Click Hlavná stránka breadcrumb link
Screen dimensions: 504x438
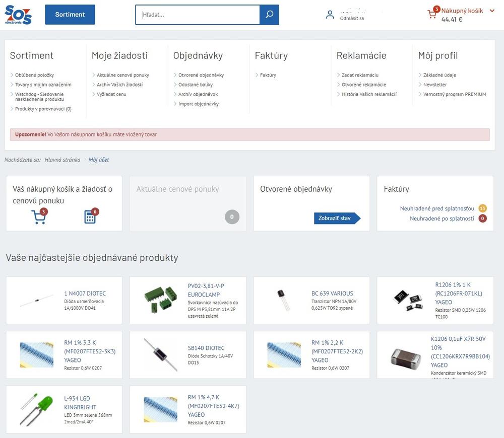tap(62, 160)
